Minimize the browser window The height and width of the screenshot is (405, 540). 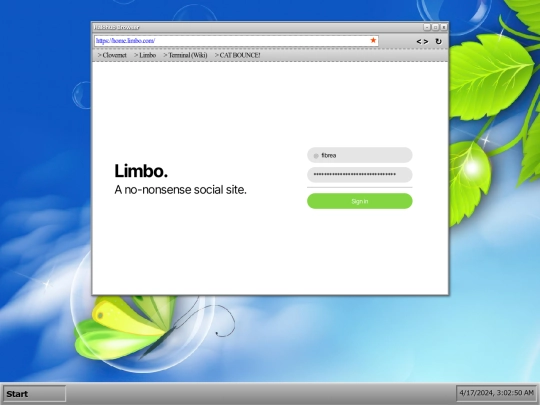427,27
